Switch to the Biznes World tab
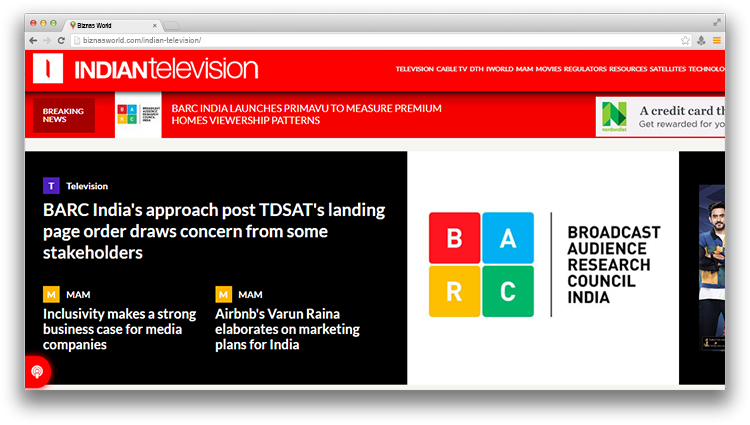This screenshot has width=750, height=425. pos(110,23)
